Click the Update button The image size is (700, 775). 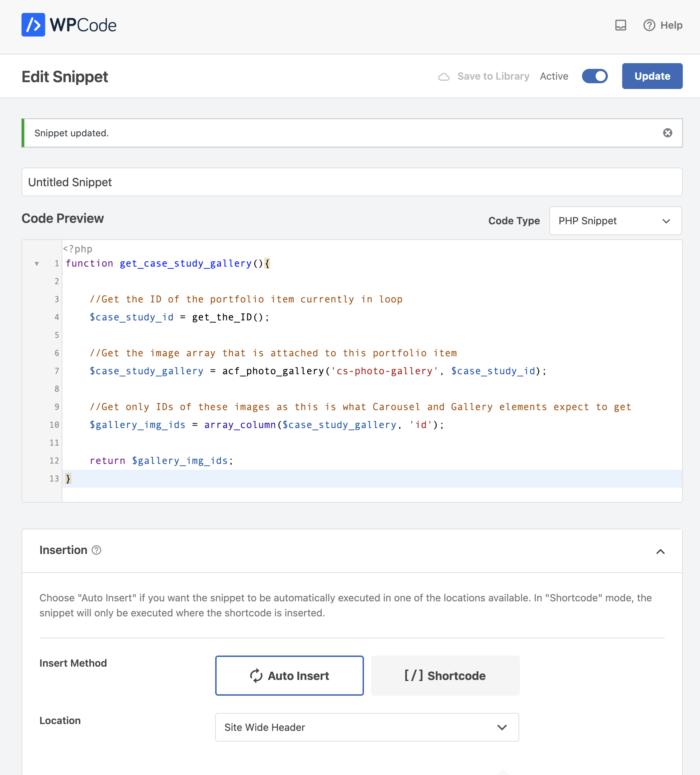652,76
